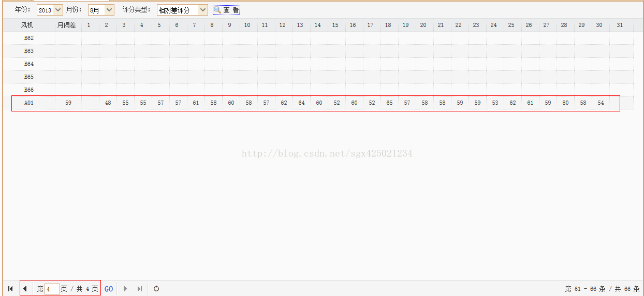The height and width of the screenshot is (296, 644).
Task: Select row B63
Action: (318, 51)
